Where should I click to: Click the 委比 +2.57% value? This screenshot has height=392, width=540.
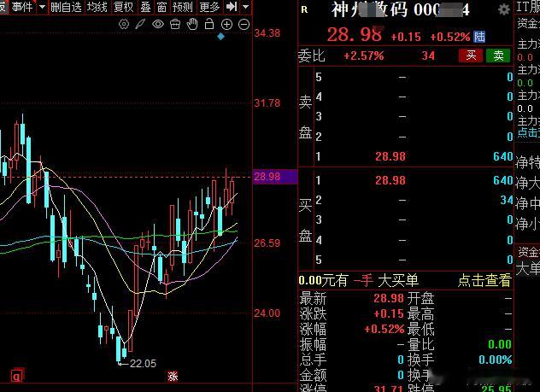tap(364, 56)
